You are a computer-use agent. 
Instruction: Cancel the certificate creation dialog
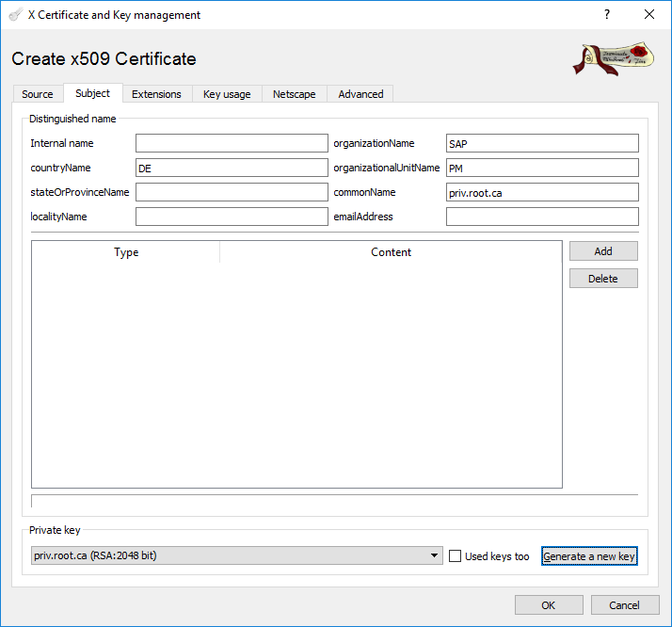pos(624,605)
